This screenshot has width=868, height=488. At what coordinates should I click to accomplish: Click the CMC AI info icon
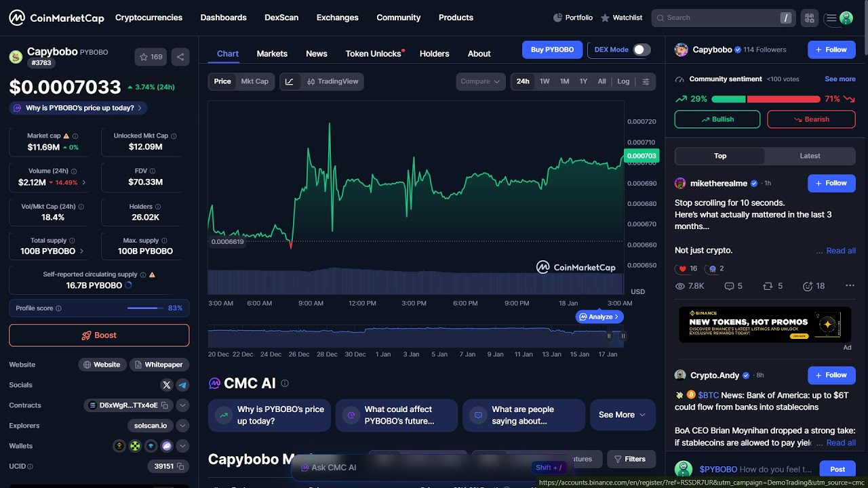pos(285,383)
